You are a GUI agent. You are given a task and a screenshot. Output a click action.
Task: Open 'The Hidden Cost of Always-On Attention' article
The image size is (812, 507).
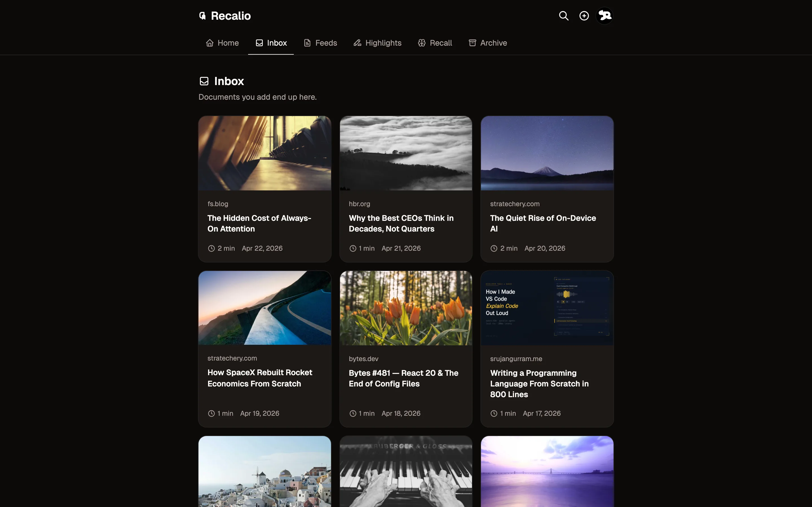point(259,223)
